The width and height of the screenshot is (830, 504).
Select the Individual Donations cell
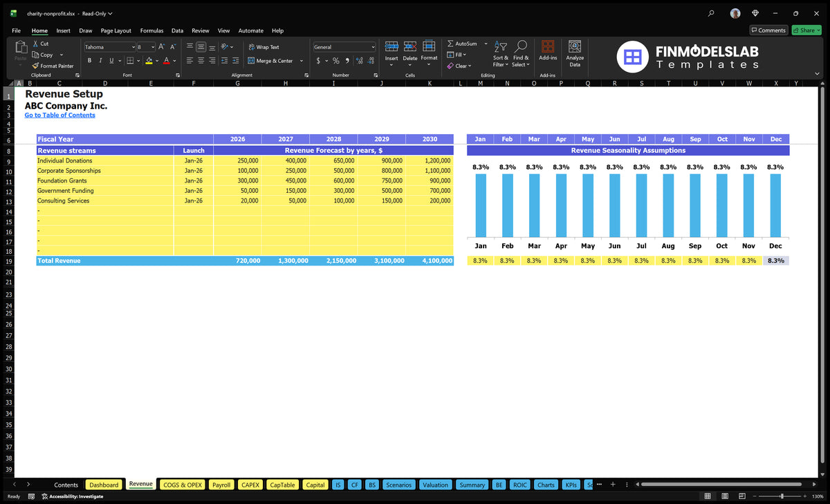pos(105,160)
